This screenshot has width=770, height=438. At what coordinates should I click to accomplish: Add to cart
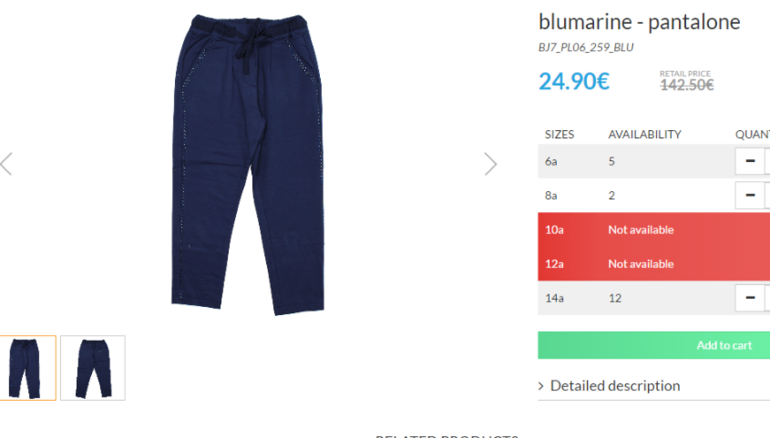pos(654,345)
